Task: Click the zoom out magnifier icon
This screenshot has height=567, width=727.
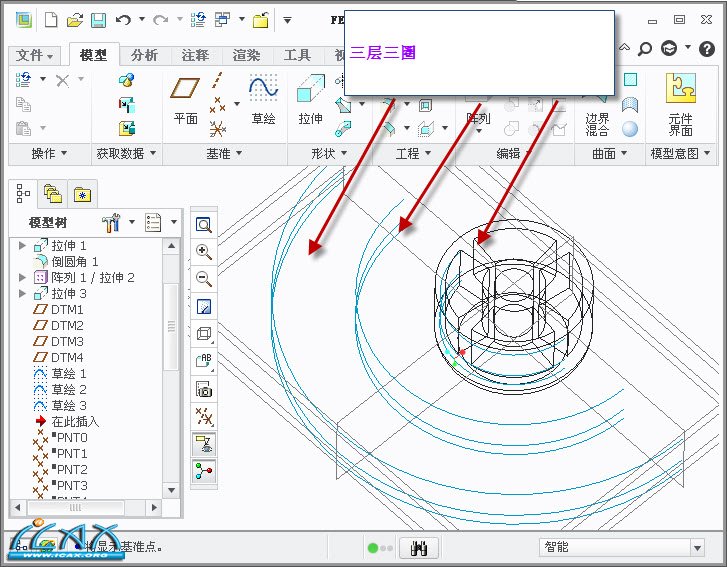Action: click(x=204, y=279)
